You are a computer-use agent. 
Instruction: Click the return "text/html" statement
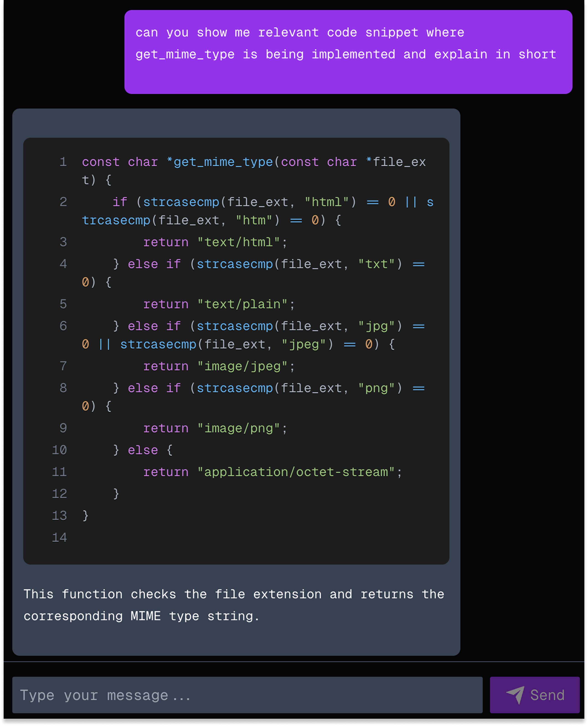tap(215, 242)
